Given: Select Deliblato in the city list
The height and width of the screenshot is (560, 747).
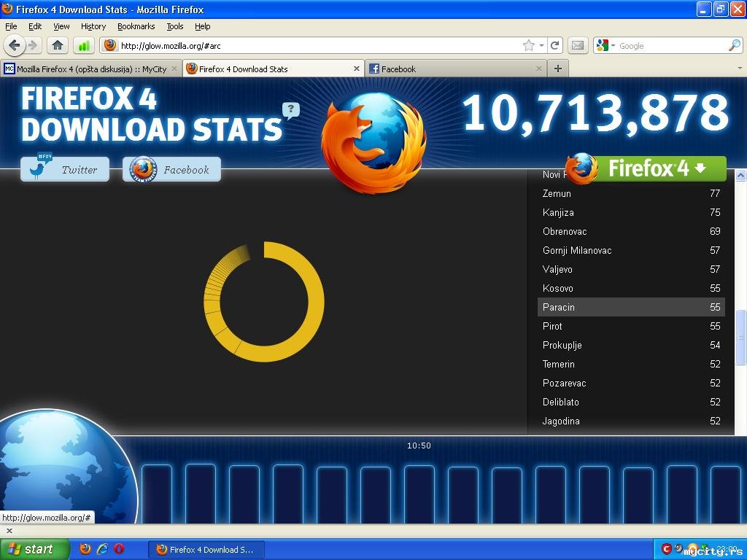Looking at the screenshot, I should [x=631, y=402].
